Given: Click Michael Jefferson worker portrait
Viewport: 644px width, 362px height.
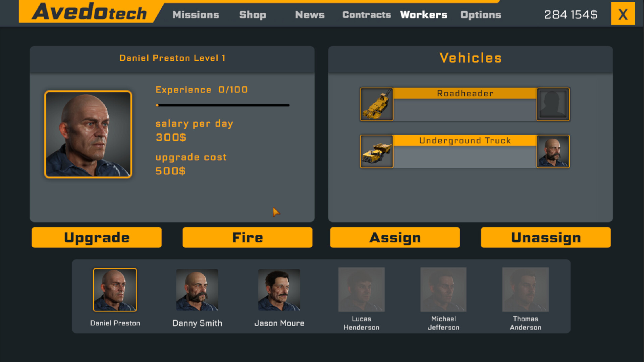Looking at the screenshot, I should [443, 290].
